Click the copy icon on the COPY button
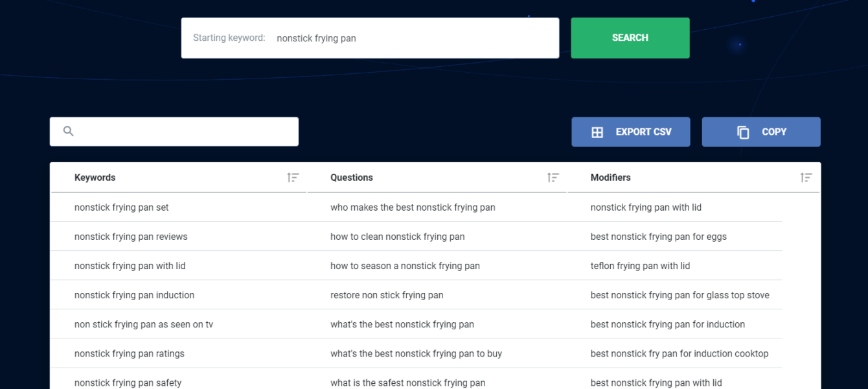This screenshot has width=868, height=389. click(742, 132)
